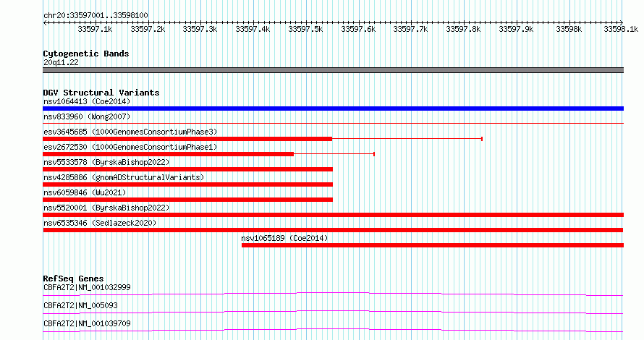Click the 33597.1k ruler tick label
This screenshot has width=644, height=340.
(x=95, y=29)
